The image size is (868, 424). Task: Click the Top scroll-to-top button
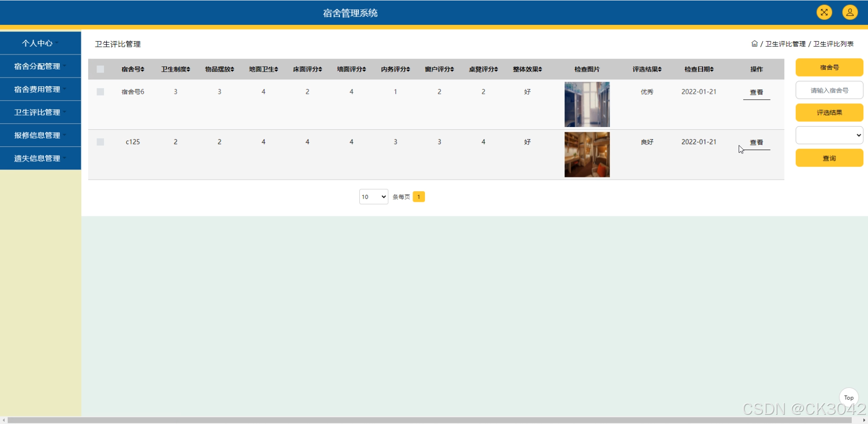click(849, 398)
